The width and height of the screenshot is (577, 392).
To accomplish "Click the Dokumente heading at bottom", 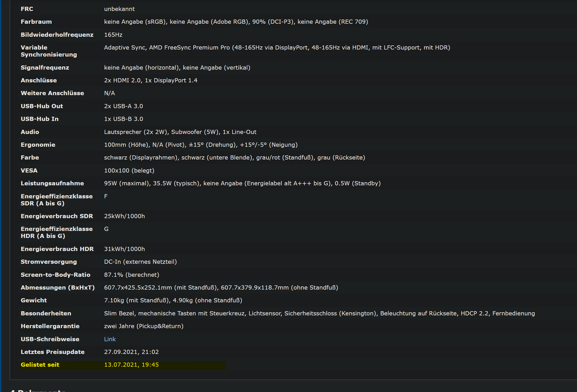I will click(38, 390).
